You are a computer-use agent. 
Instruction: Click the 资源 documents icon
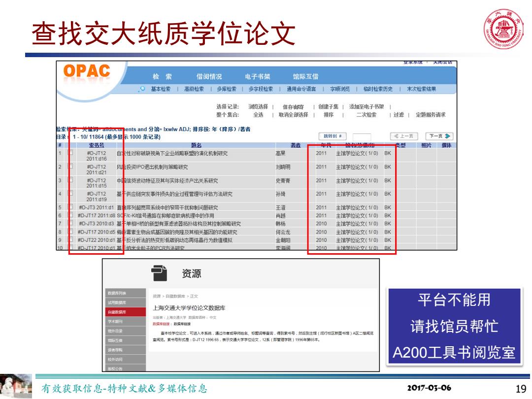pyautogui.click(x=160, y=273)
